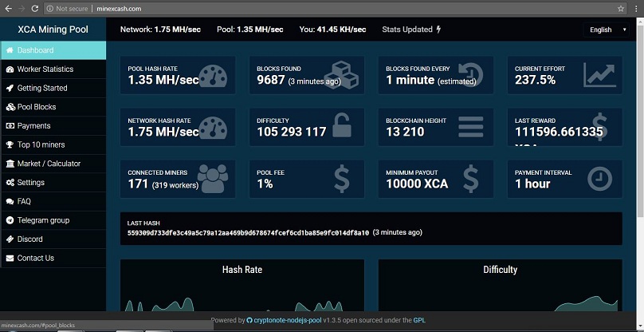This screenshot has height=332, width=644.
Task: Click the Difficulty chart
Action: click(501, 285)
